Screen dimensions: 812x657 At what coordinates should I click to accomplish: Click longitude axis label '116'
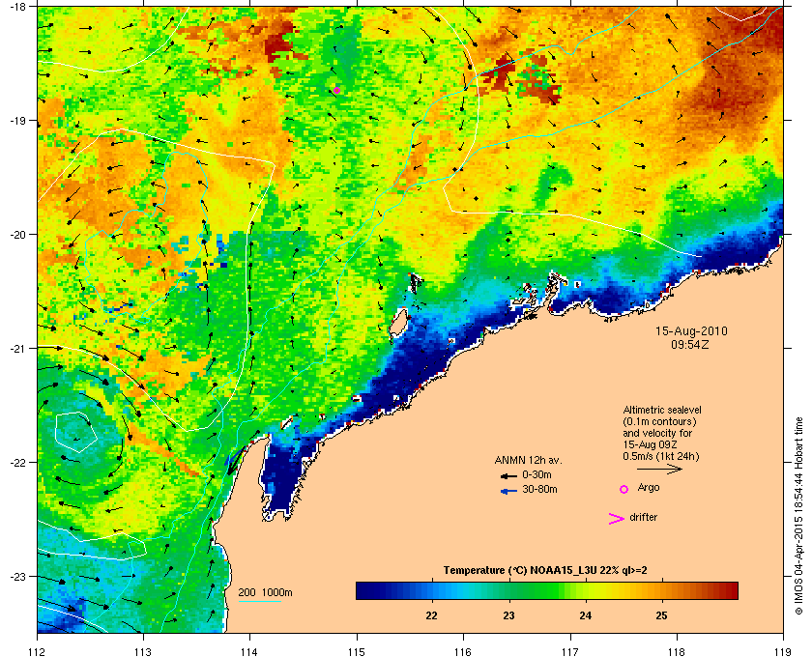click(x=463, y=651)
